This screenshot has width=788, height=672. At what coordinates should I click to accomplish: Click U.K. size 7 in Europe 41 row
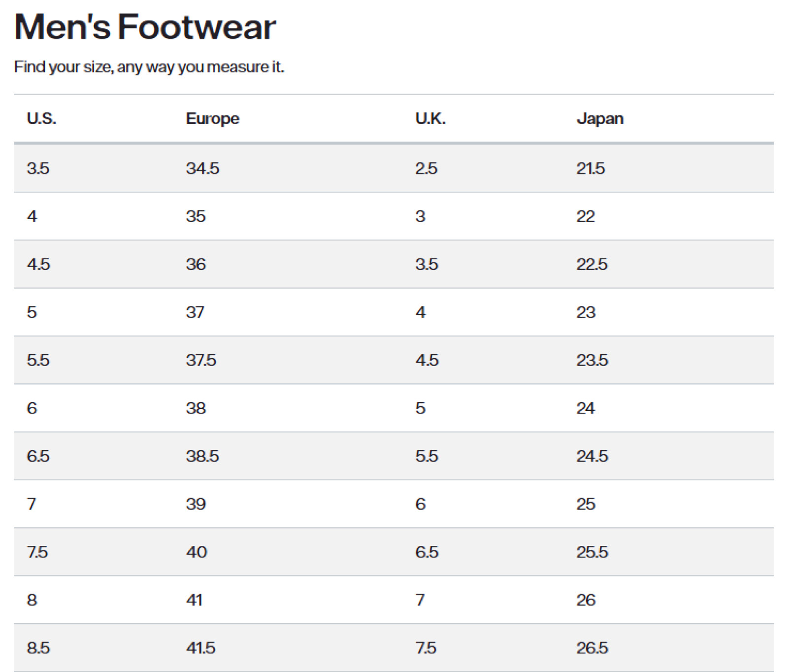pyautogui.click(x=420, y=600)
